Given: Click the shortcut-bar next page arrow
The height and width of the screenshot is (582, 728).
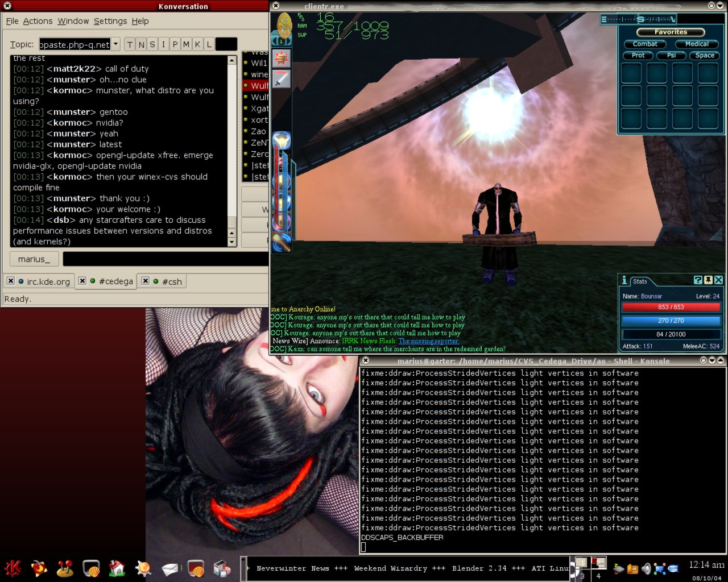Looking at the screenshot, I should coord(288,41).
